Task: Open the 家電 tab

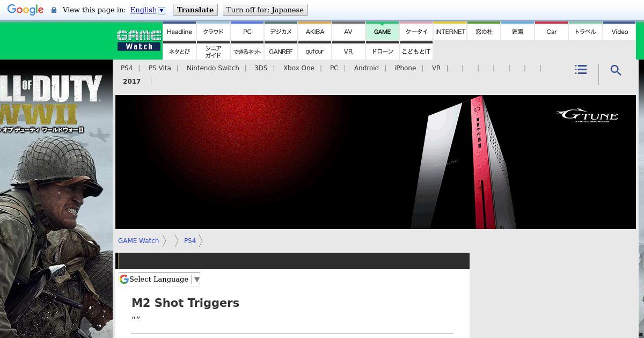Action: click(517, 31)
